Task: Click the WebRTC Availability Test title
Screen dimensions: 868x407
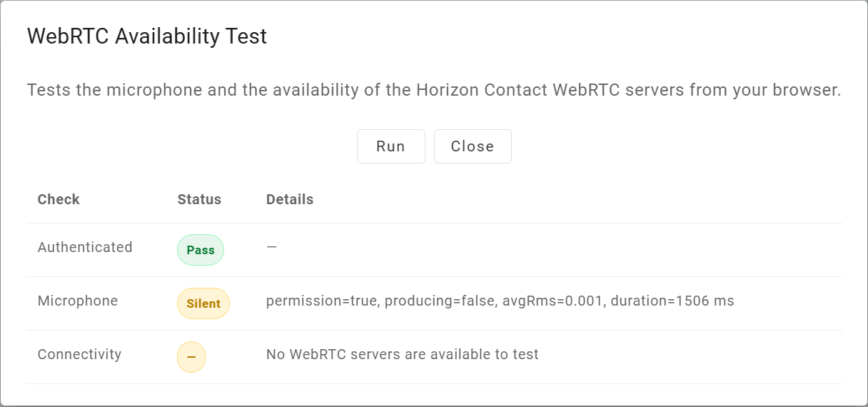Action: click(147, 36)
